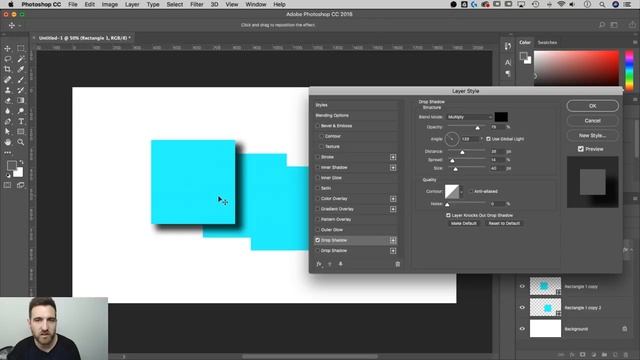The height and width of the screenshot is (360, 640).
Task: Click the Reset to Default button
Action: click(504, 224)
